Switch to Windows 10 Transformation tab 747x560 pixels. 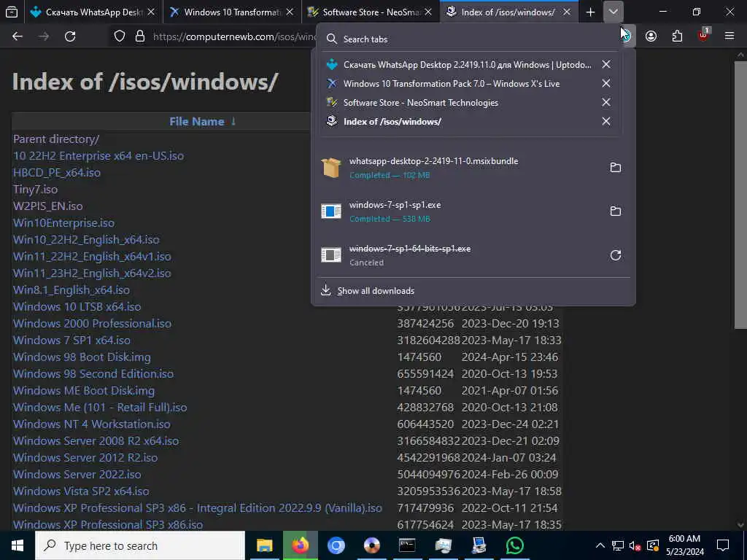[231, 12]
